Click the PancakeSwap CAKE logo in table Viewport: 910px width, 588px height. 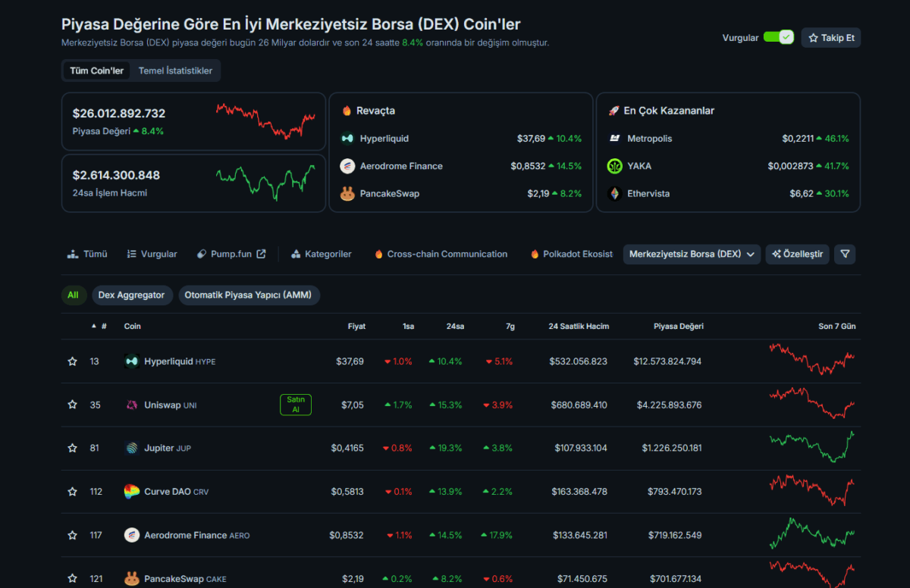click(x=132, y=578)
